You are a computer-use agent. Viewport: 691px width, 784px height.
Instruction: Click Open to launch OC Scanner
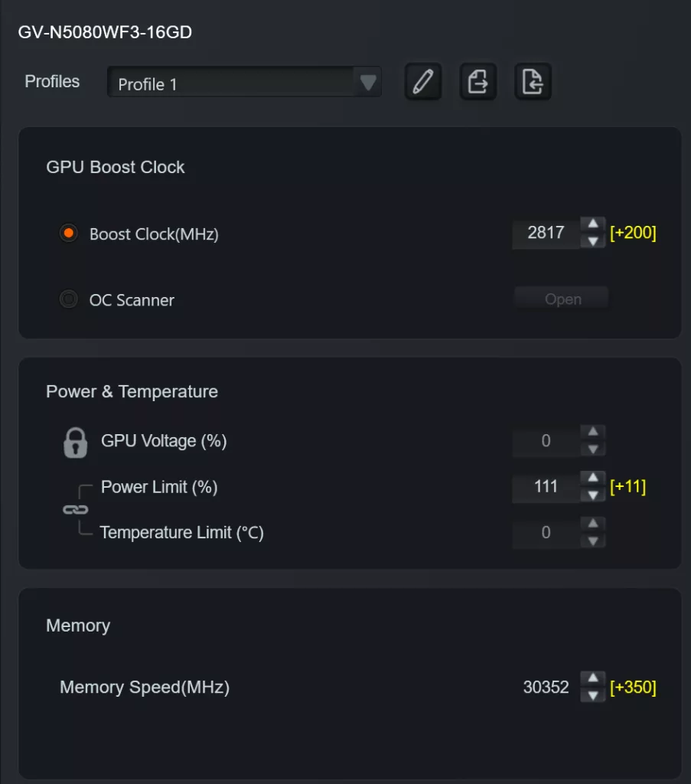561,299
